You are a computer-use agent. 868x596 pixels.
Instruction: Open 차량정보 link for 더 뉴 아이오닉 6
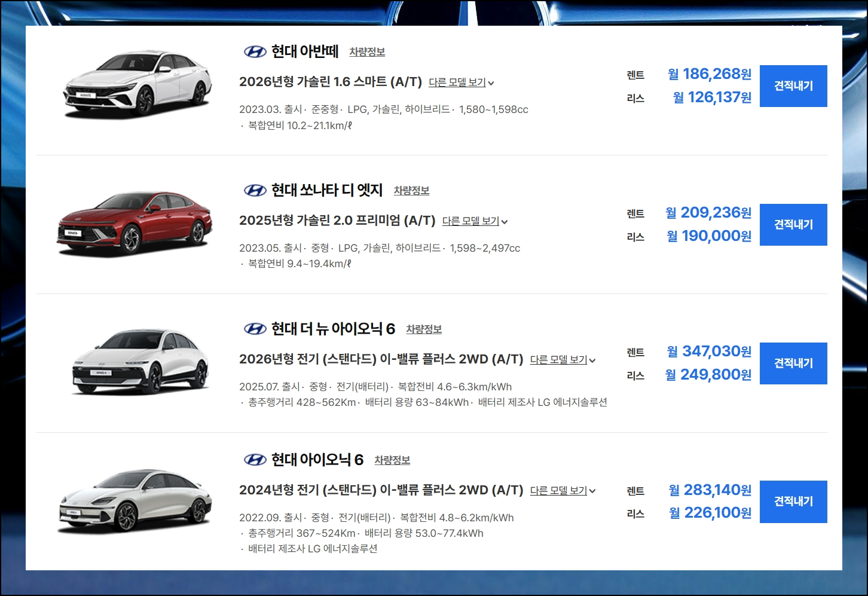pos(424,329)
